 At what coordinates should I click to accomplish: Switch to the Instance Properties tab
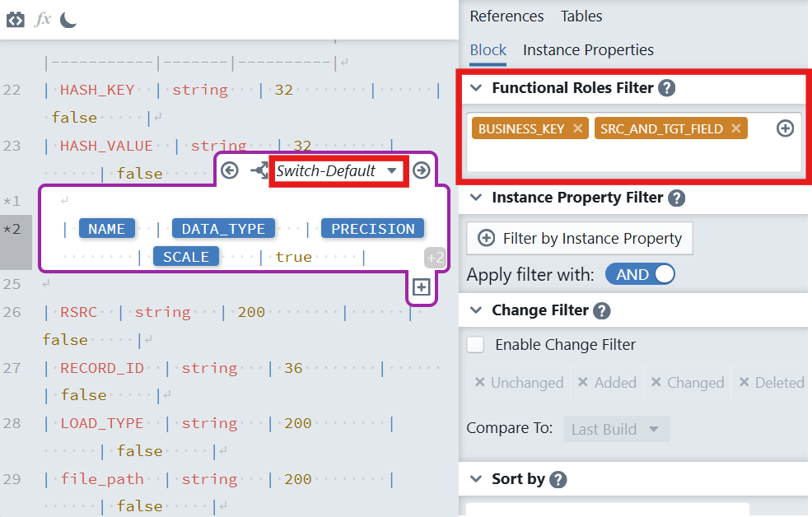pyautogui.click(x=588, y=50)
